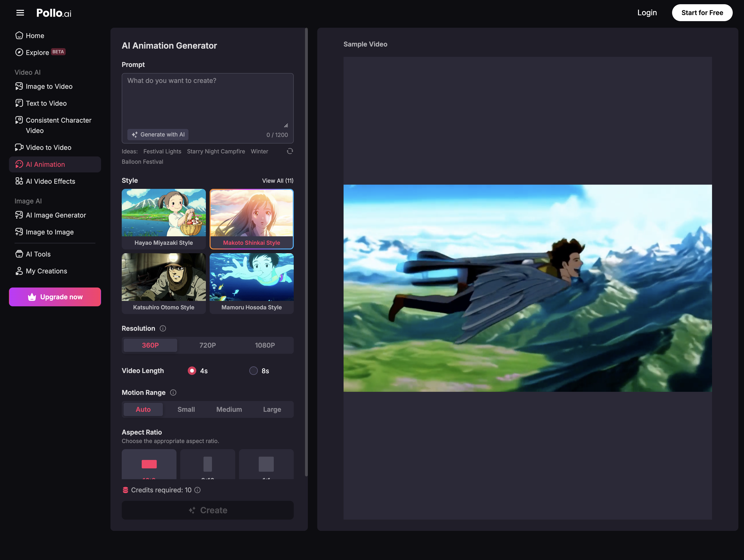Image resolution: width=744 pixels, height=560 pixels.
Task: Open the Home menu item
Action: coord(55,36)
